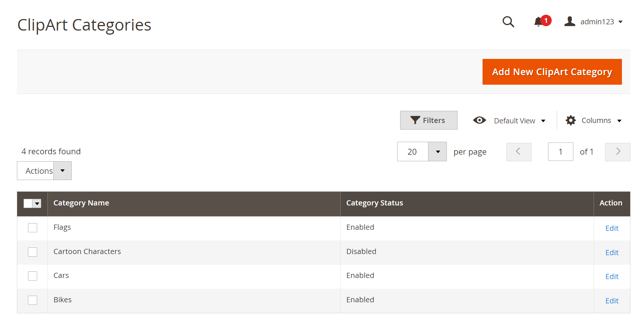
Task: Click Edit link for Cars category
Action: (612, 277)
